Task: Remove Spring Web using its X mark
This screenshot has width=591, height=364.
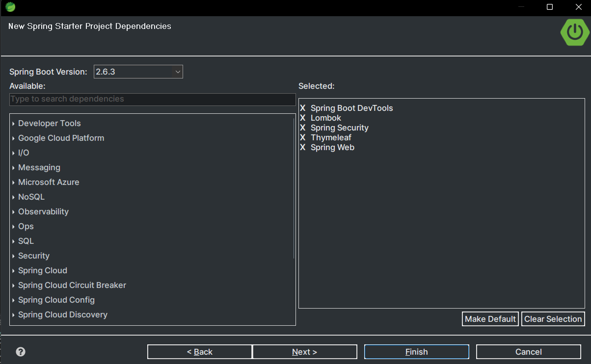Action: (x=302, y=147)
